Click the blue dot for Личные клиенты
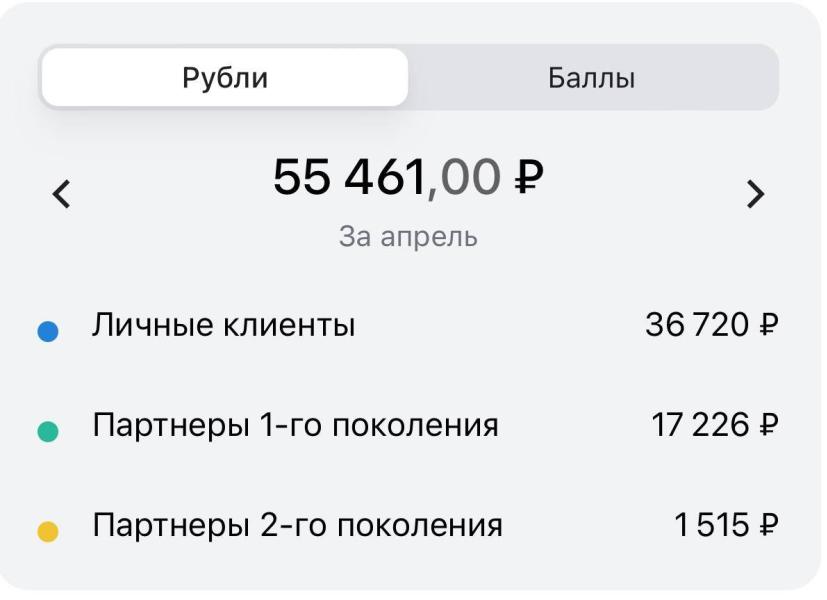 [x=47, y=331]
